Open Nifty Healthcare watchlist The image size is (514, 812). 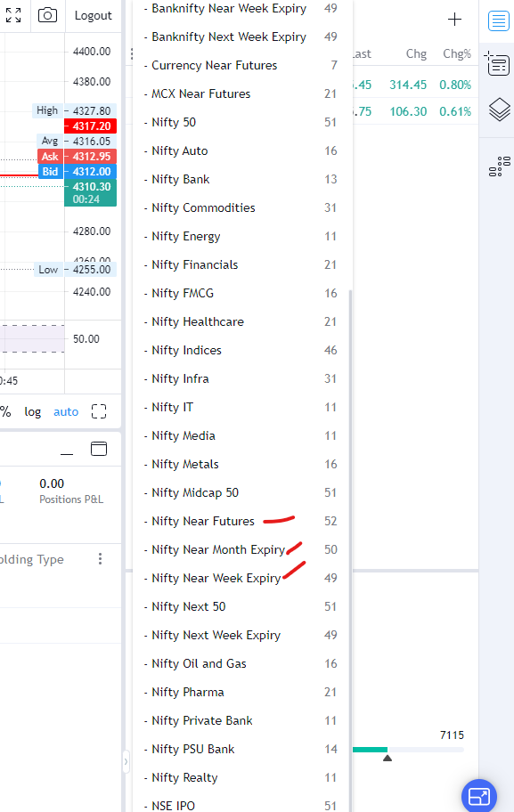coord(241,321)
